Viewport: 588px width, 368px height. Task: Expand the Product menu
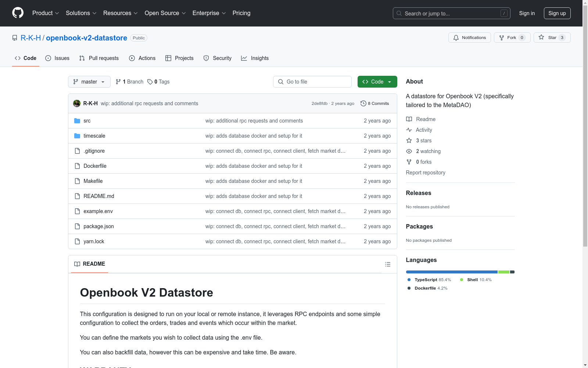click(x=46, y=13)
